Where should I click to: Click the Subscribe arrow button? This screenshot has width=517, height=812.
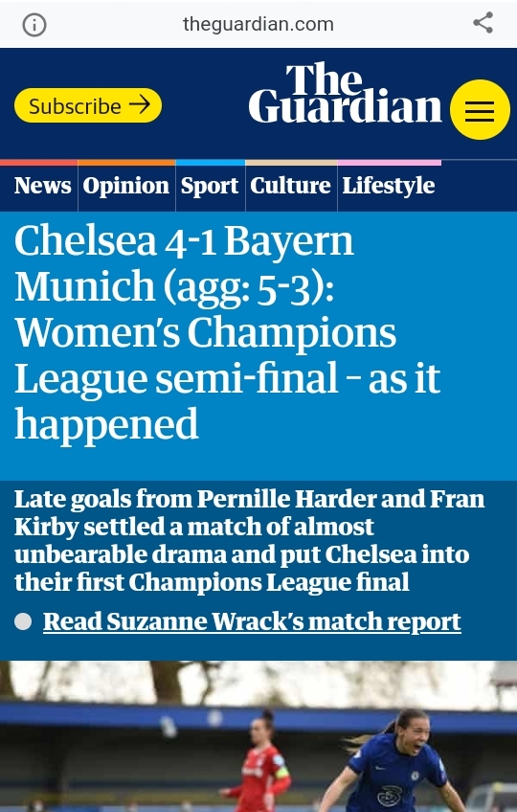click(88, 105)
